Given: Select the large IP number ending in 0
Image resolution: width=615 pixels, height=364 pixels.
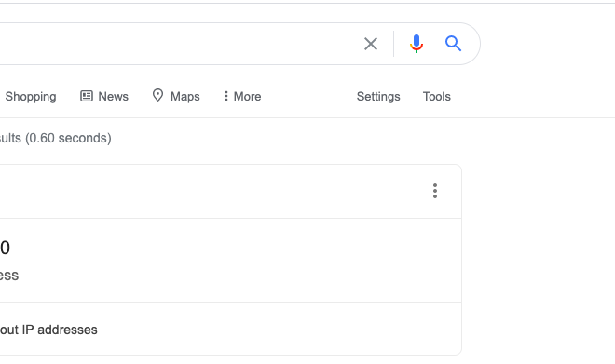Looking at the screenshot, I should [5, 248].
